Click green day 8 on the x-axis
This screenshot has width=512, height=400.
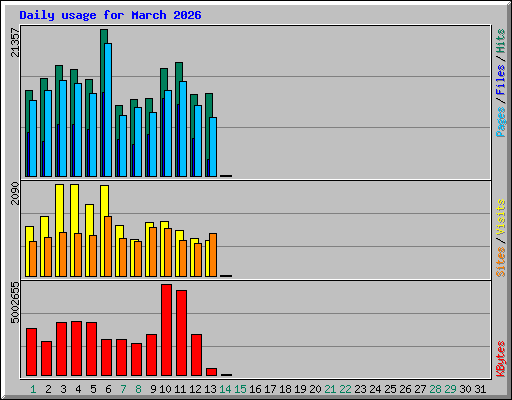138,389
